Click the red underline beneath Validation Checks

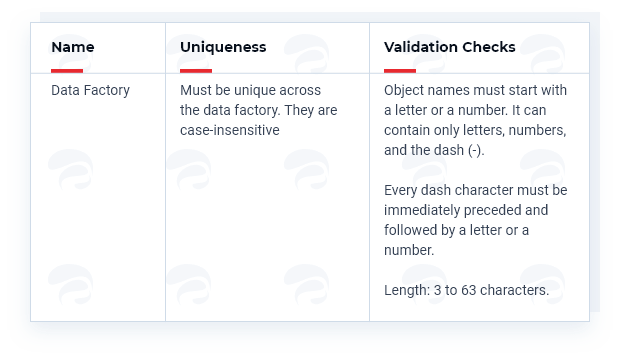[400, 71]
